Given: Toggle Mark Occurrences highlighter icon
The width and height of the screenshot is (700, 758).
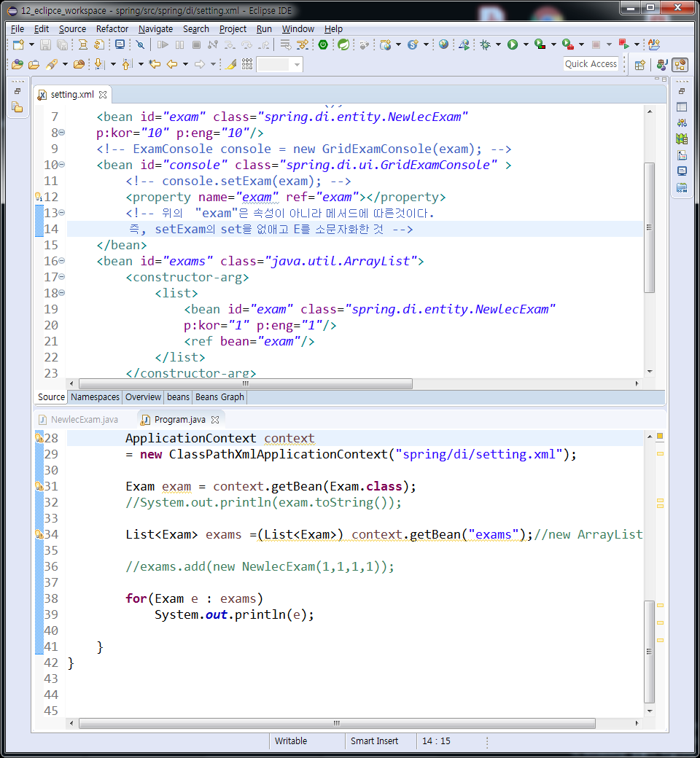Looking at the screenshot, I should (230, 64).
